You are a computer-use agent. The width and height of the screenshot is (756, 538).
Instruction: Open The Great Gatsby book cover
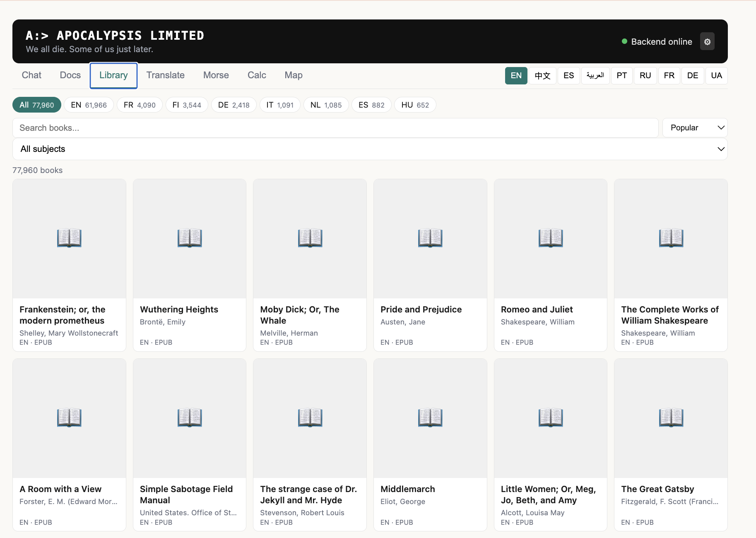coord(670,418)
